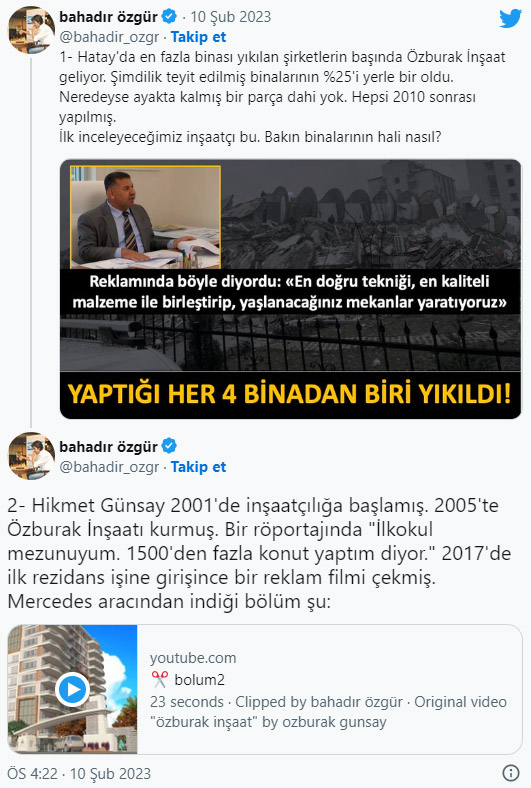Click the Twitter bird logo
This screenshot has height=788, width=531.
510,19
